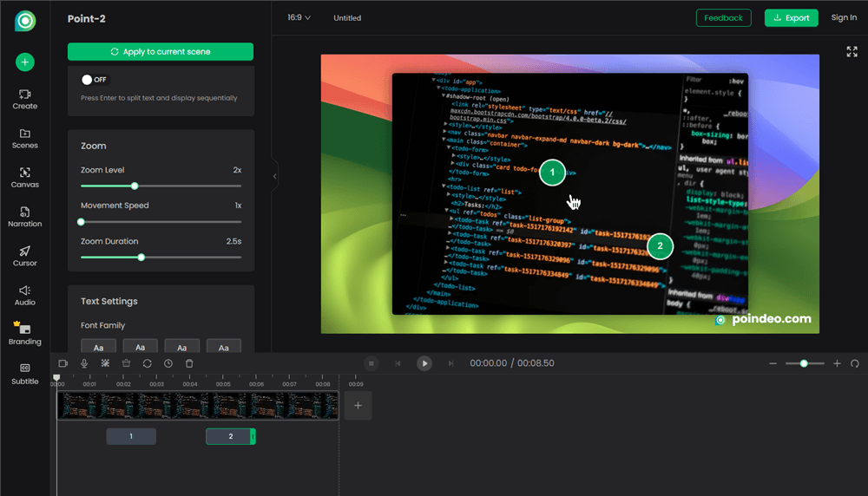Adjust the Zoom Level slider handle
Screen dimensions: 868x496
135,186
